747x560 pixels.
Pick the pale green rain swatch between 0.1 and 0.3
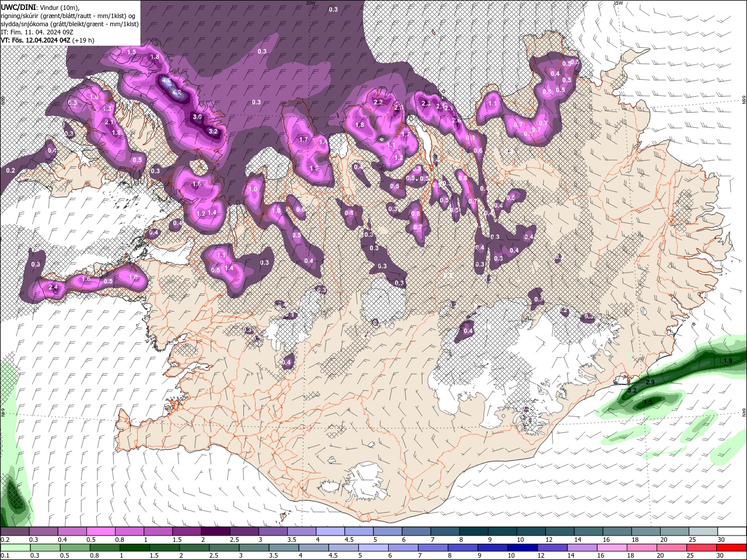pyautogui.click(x=15, y=548)
